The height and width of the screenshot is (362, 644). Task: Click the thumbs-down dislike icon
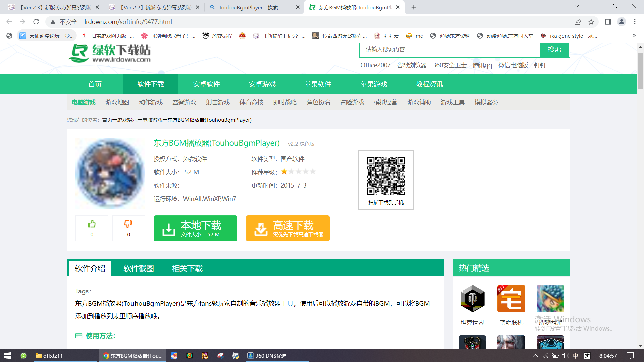click(x=128, y=224)
